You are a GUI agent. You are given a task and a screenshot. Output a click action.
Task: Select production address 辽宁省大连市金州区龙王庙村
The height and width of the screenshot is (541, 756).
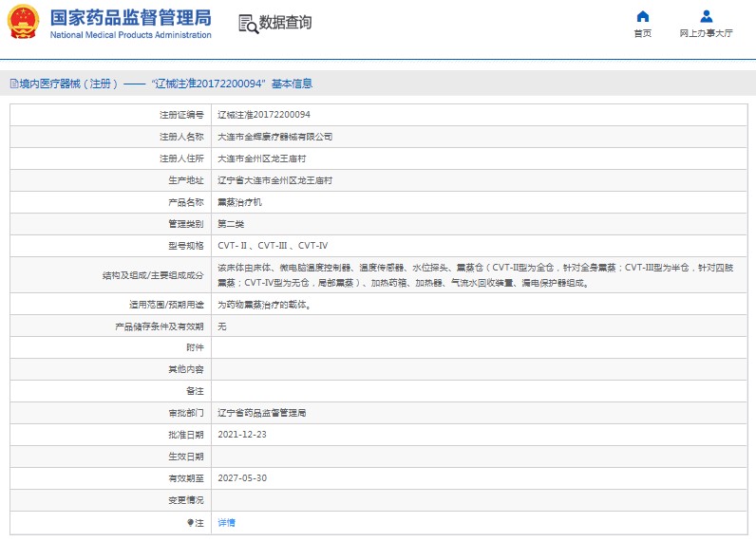(x=274, y=180)
